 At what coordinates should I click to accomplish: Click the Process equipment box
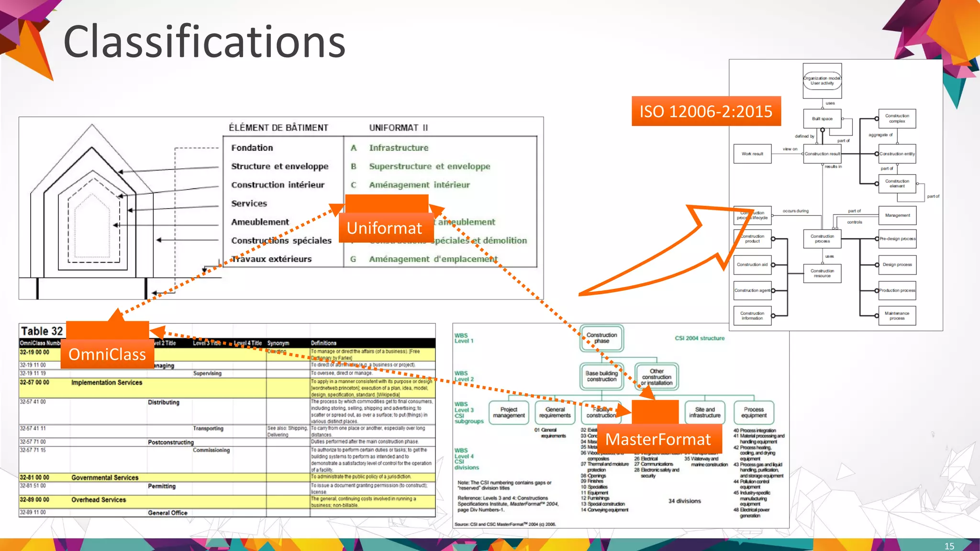coord(754,412)
